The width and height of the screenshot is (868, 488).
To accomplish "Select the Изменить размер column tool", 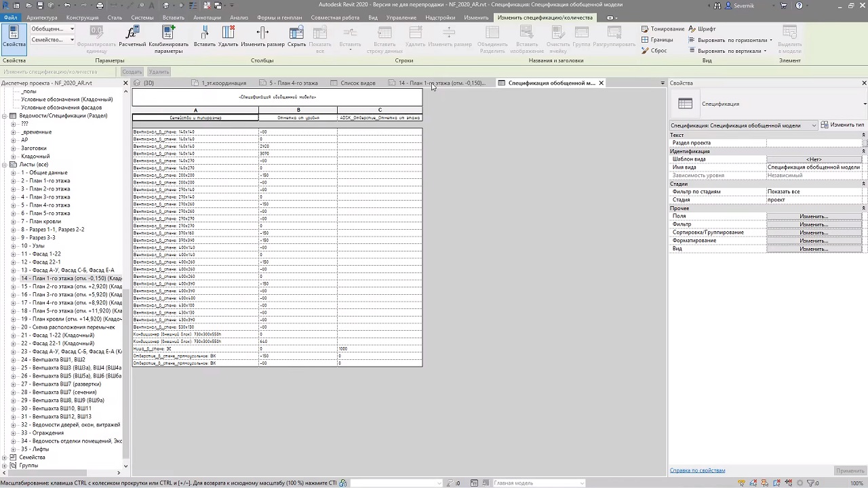I will pos(262,37).
